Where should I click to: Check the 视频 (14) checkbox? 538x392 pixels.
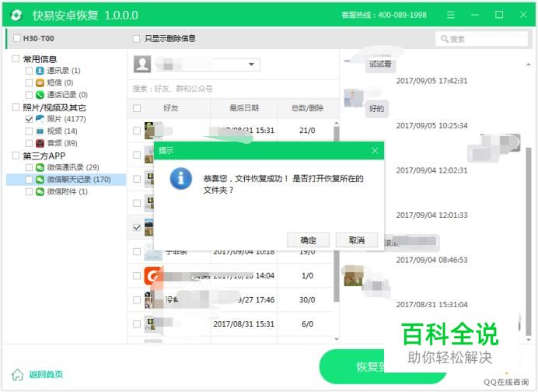coord(29,131)
